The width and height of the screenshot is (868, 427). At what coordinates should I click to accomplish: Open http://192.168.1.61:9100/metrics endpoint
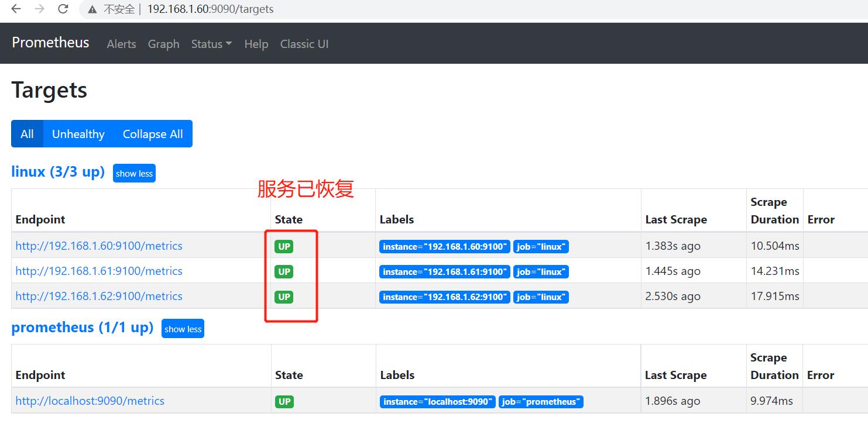[x=99, y=271]
